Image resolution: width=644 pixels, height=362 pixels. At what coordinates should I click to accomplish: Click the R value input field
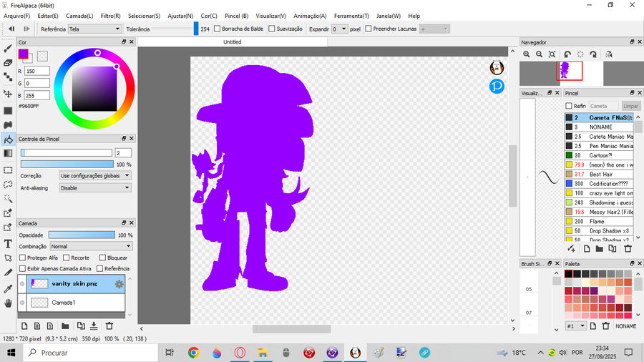pos(37,71)
